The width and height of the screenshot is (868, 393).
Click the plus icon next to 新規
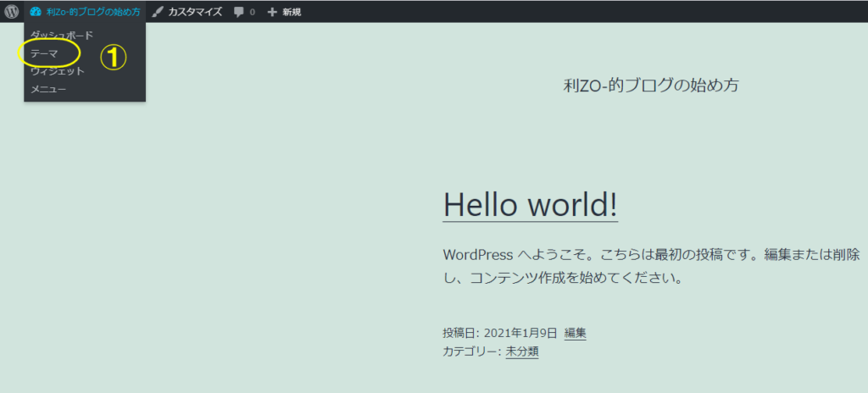point(272,12)
